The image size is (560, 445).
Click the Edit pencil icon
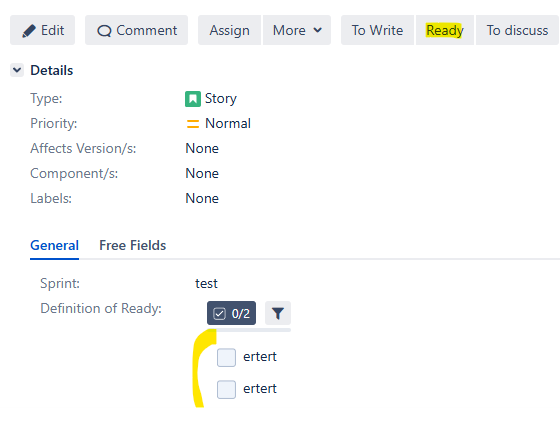click(x=29, y=31)
